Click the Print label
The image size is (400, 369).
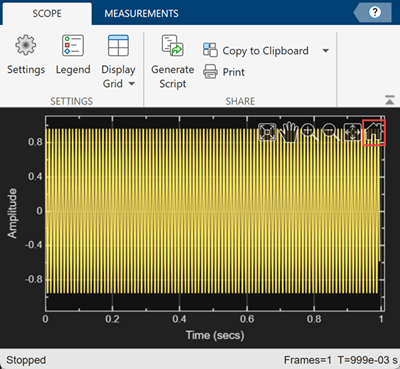[x=233, y=72]
